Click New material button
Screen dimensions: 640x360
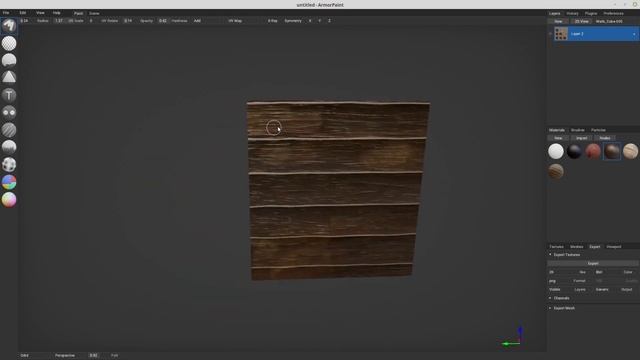tap(558, 138)
